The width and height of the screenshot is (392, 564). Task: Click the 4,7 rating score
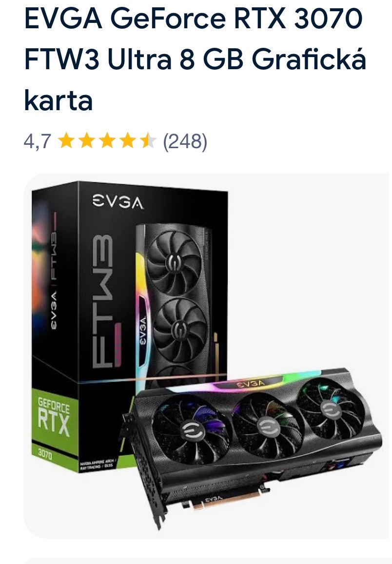tap(38, 141)
